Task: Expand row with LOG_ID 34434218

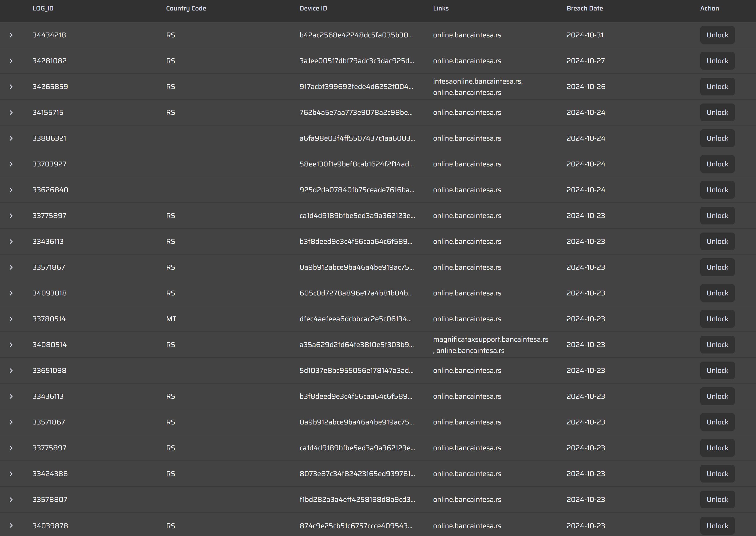Action: point(11,35)
